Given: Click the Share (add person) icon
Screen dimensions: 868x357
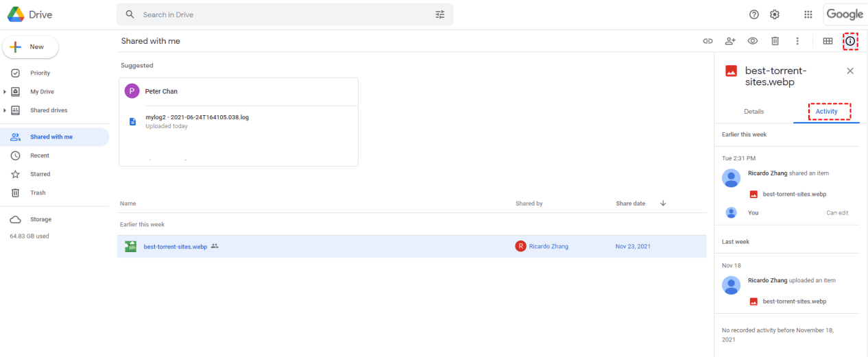Looking at the screenshot, I should [730, 41].
